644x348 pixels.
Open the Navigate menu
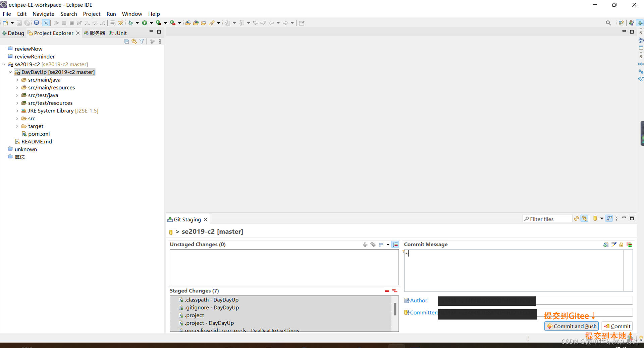click(44, 14)
